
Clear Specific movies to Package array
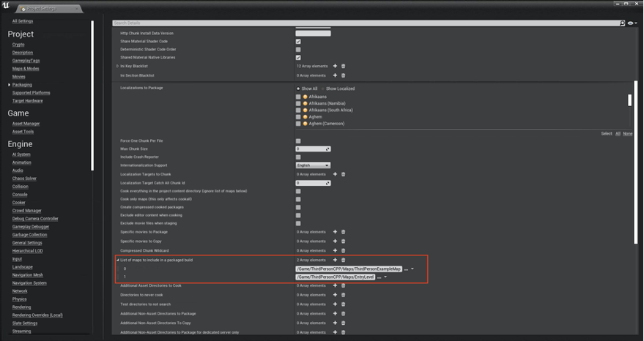344,232
